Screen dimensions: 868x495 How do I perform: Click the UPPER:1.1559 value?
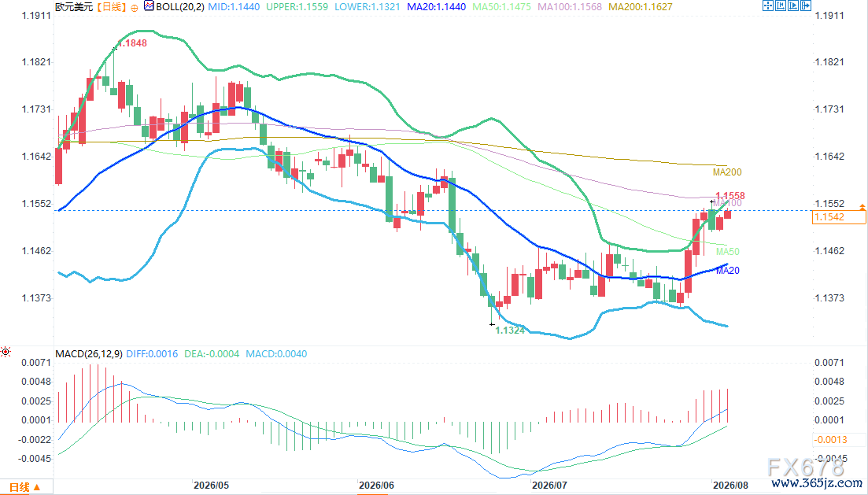[297, 7]
